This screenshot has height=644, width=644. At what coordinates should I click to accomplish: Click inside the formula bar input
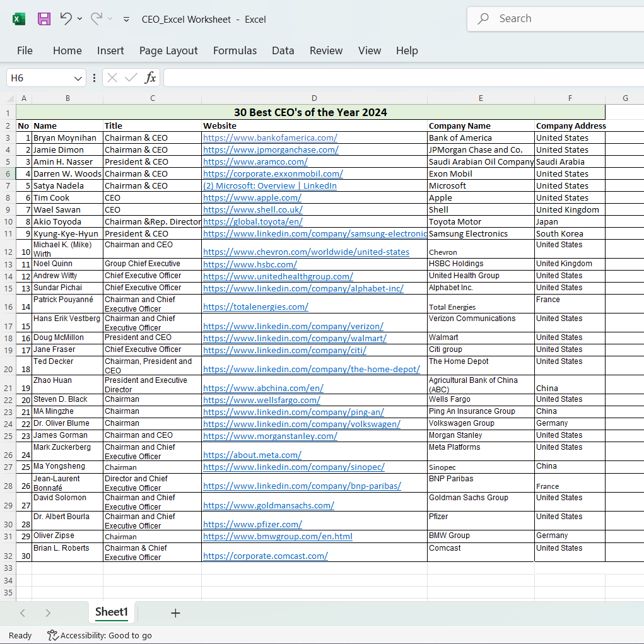pyautogui.click(x=404, y=78)
